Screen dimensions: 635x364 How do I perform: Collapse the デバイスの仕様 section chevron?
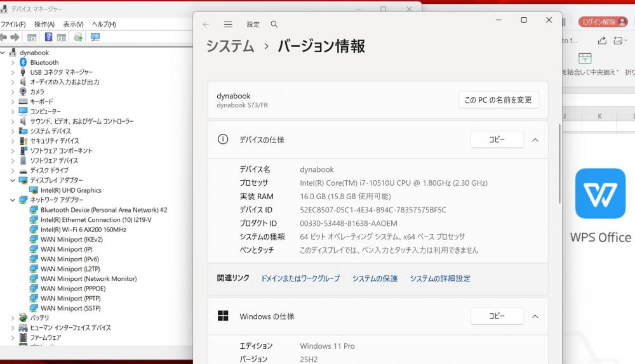[535, 140]
